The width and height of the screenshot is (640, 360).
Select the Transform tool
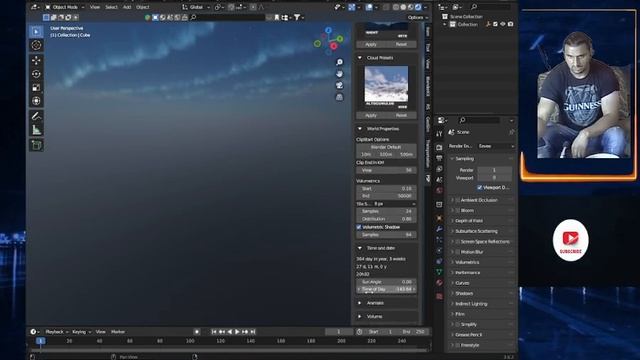click(x=36, y=101)
